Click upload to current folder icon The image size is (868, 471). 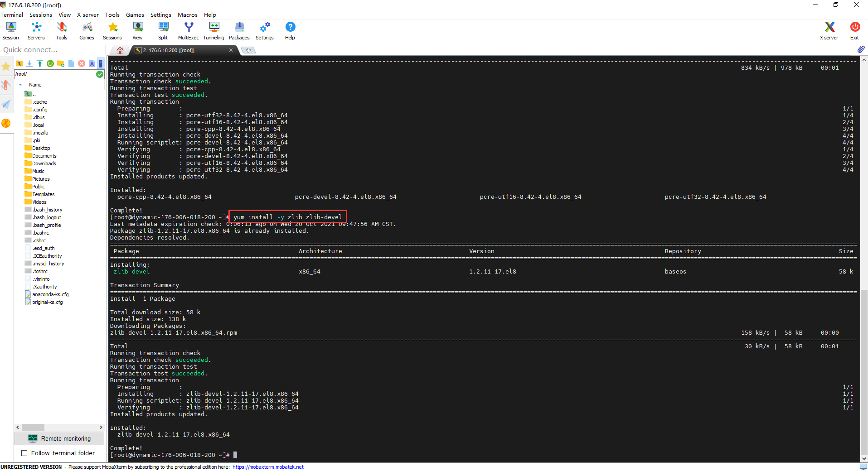[40, 63]
